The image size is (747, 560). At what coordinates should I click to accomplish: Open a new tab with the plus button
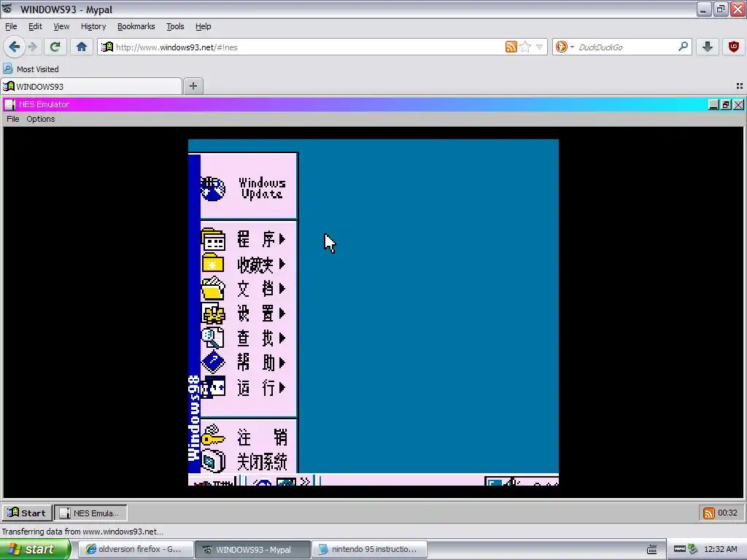(193, 86)
